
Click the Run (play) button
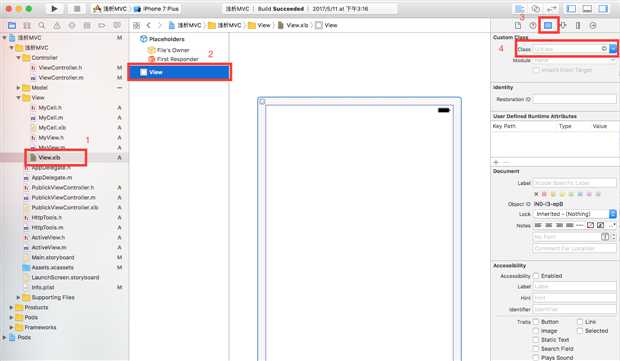pos(55,8)
